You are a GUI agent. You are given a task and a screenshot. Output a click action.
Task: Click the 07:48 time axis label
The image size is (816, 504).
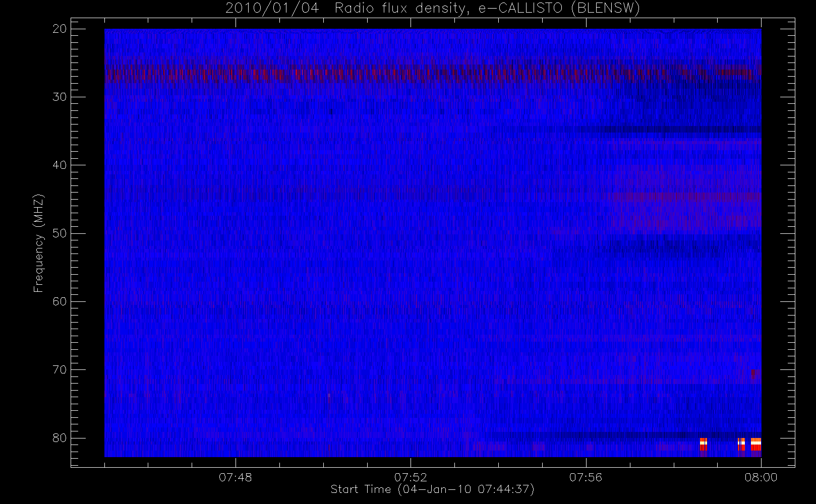coord(236,477)
